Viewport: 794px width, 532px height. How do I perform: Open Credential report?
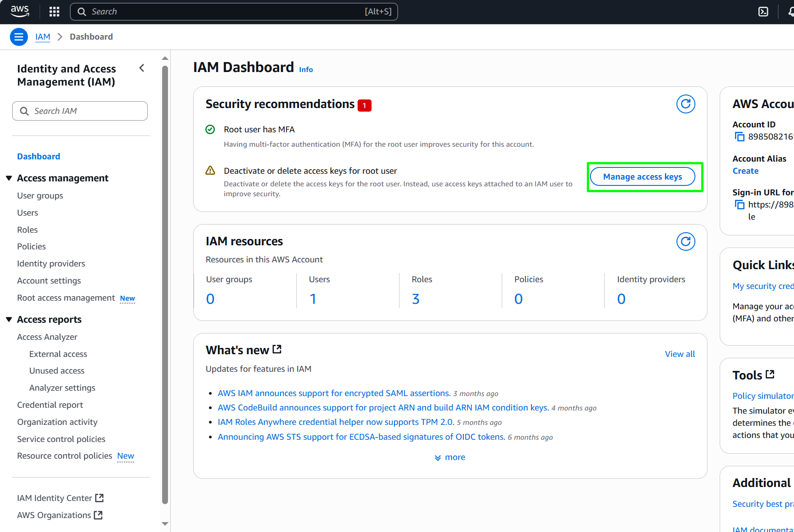[50, 405]
